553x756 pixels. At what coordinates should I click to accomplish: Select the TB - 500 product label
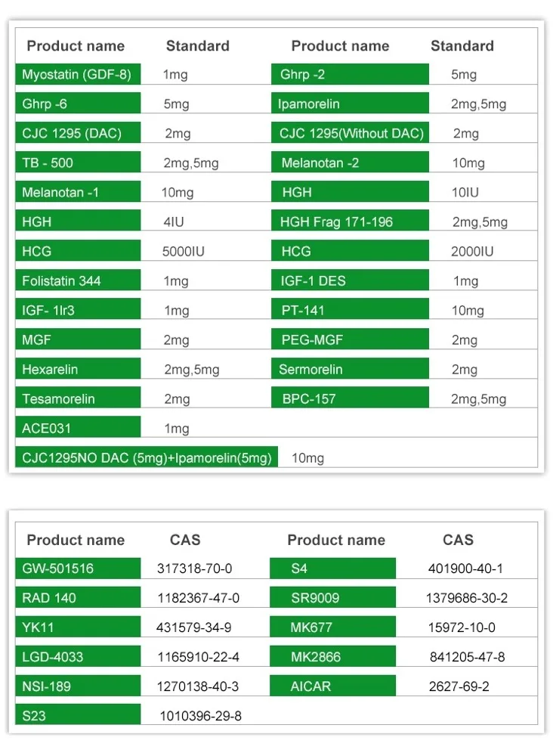(77, 163)
